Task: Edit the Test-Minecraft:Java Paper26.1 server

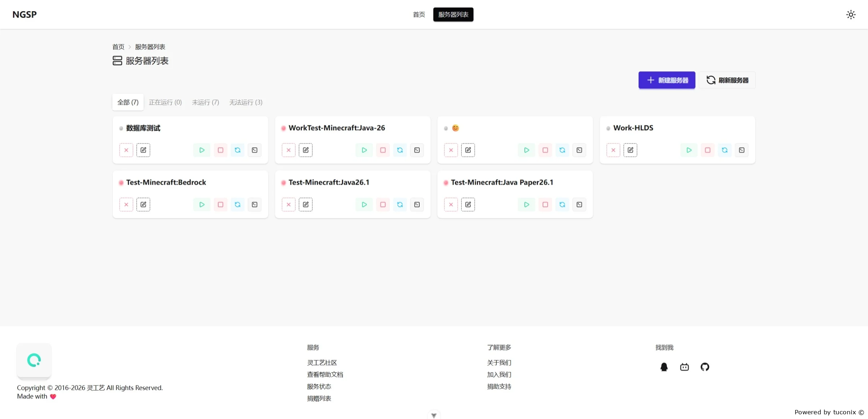Action: tap(468, 205)
